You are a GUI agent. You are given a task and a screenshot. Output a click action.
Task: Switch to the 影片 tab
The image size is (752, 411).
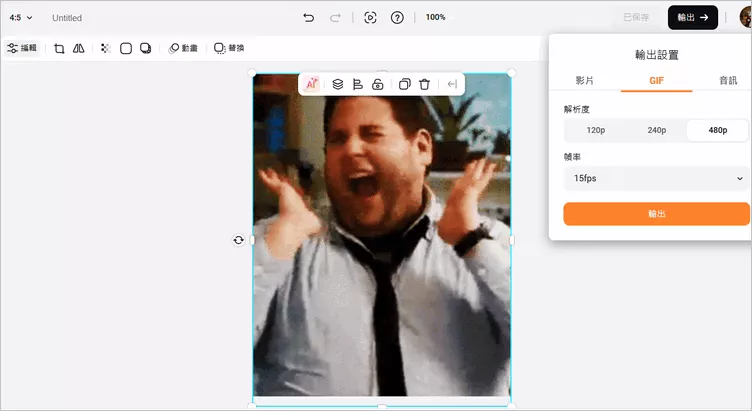(x=585, y=80)
